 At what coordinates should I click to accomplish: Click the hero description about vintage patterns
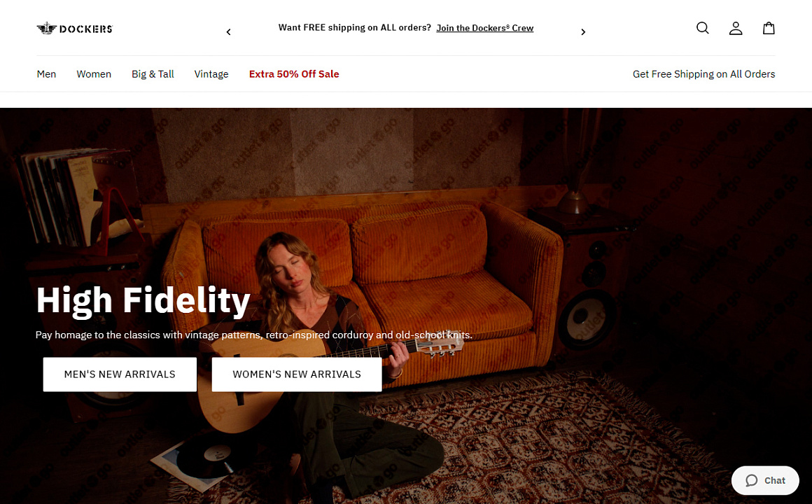tap(253, 335)
